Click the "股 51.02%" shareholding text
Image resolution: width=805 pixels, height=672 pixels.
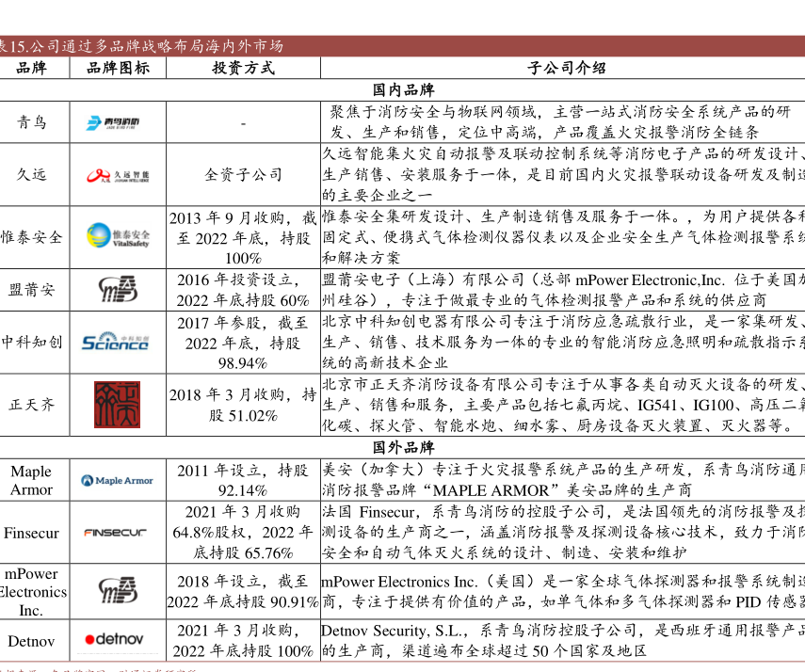pyautogui.click(x=243, y=415)
